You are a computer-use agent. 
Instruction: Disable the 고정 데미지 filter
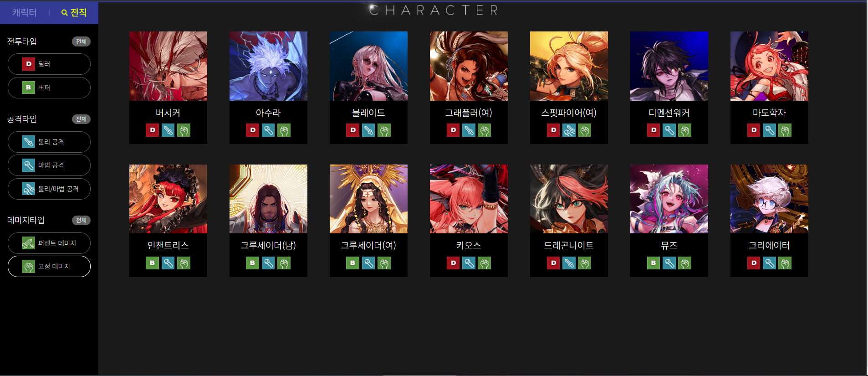point(49,266)
